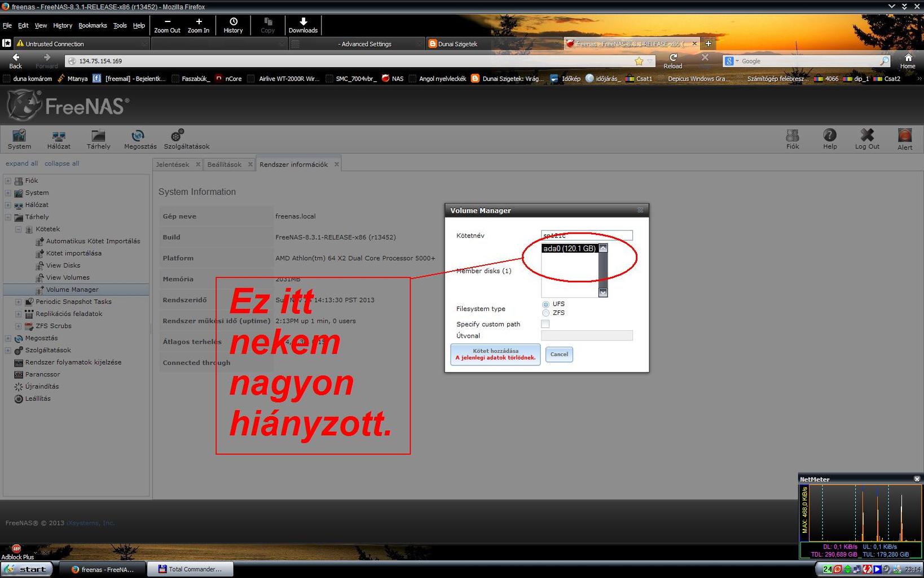Image resolution: width=924 pixels, height=578 pixels.
Task: Open the Firefox Bookmarks menu
Action: (x=93, y=25)
